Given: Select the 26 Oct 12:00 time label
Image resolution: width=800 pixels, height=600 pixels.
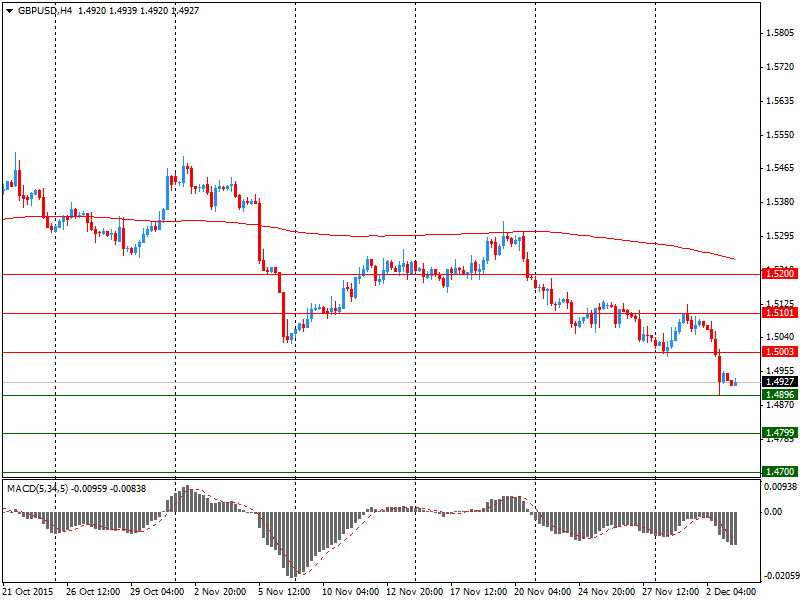Looking at the screenshot, I should coord(93,592).
